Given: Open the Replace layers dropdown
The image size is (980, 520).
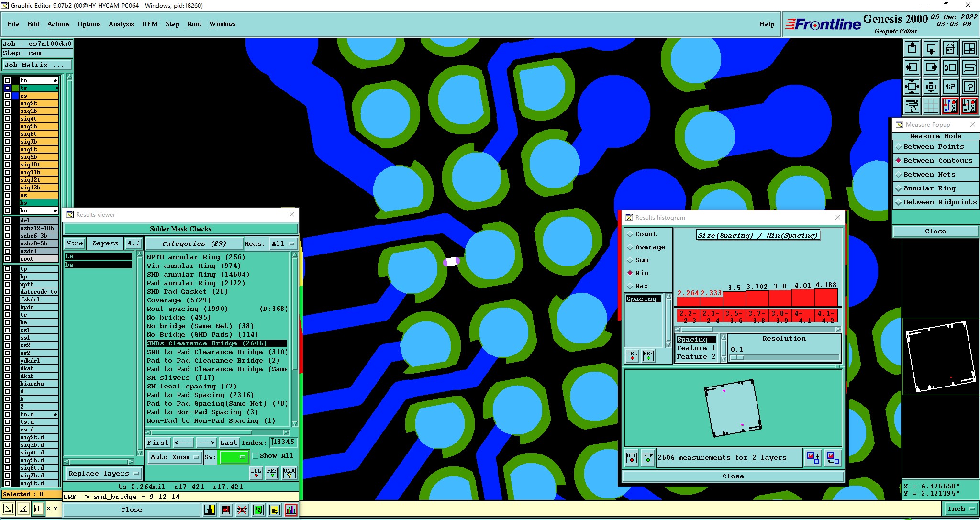Looking at the screenshot, I should point(103,474).
